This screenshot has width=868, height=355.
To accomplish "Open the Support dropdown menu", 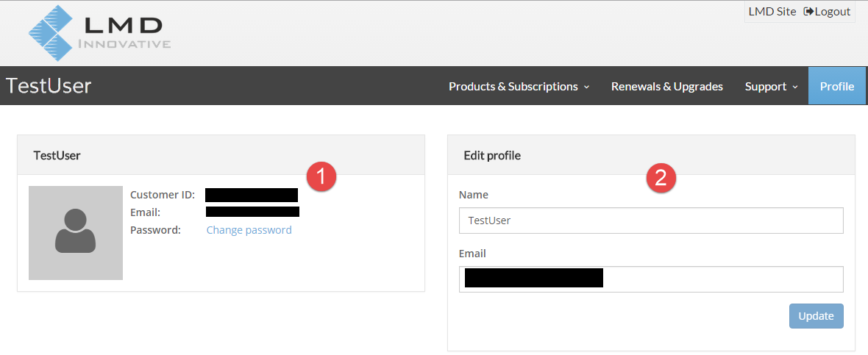I will (x=771, y=87).
